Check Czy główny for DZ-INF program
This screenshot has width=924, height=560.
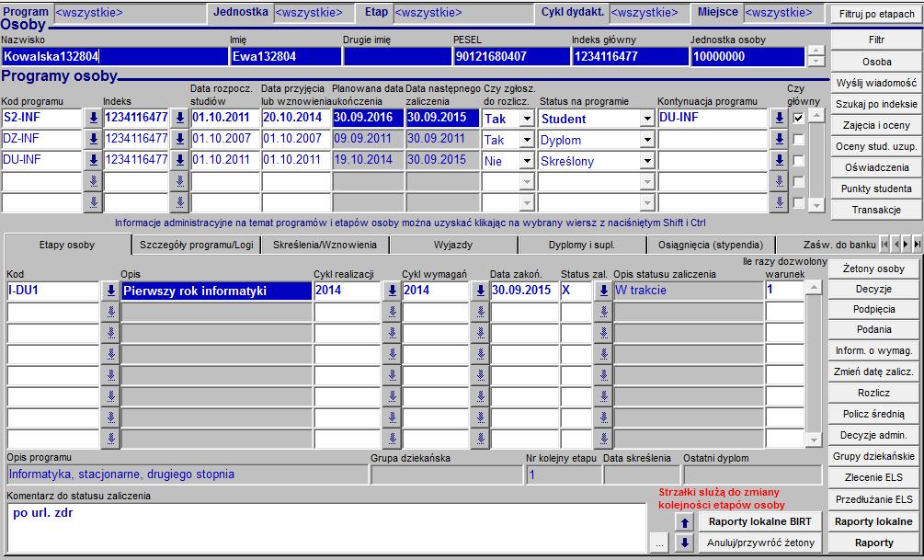tap(798, 139)
